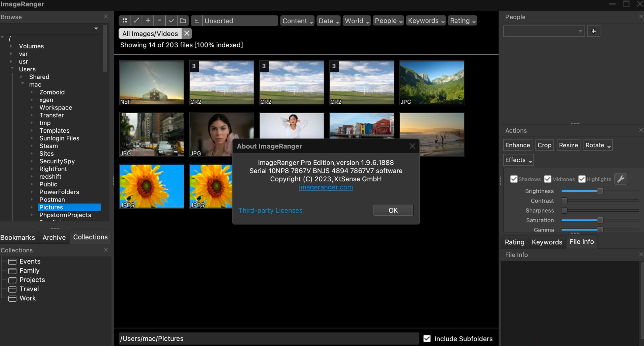644x346 pixels.
Task: Open Third-party Licenses link
Action: tap(270, 210)
